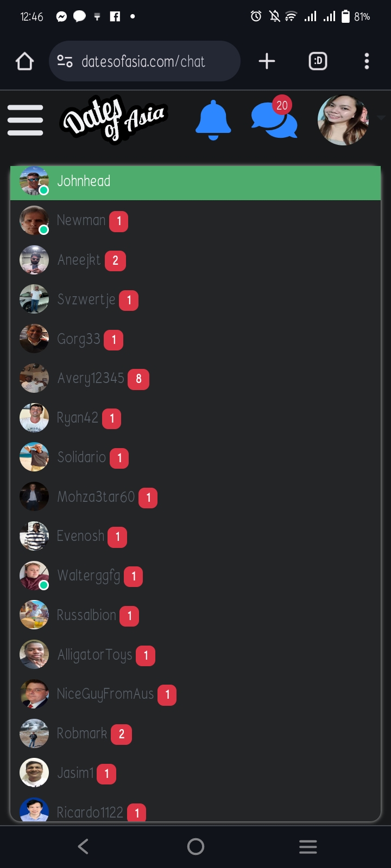Select Avery12345 conversation with 8 unread
Image resolution: width=391 pixels, height=868 pixels.
(x=195, y=379)
